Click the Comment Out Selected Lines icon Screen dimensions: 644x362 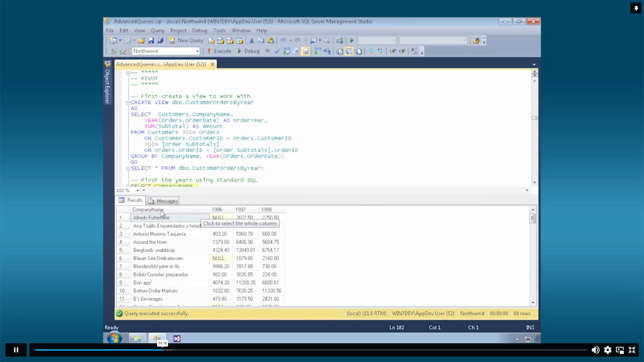click(x=371, y=51)
